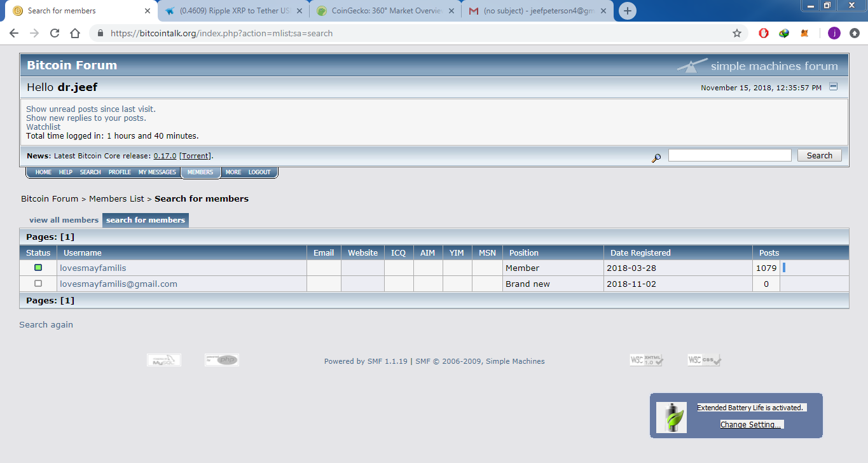Click the browser address bar URL
The width and height of the screenshot is (868, 463).
tap(221, 33)
